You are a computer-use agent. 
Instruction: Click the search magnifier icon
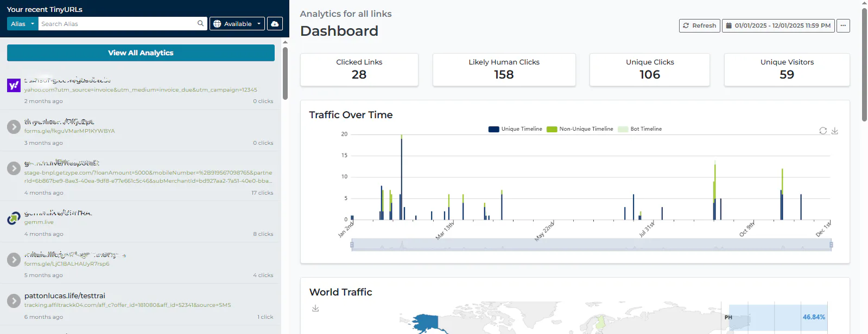pos(201,23)
